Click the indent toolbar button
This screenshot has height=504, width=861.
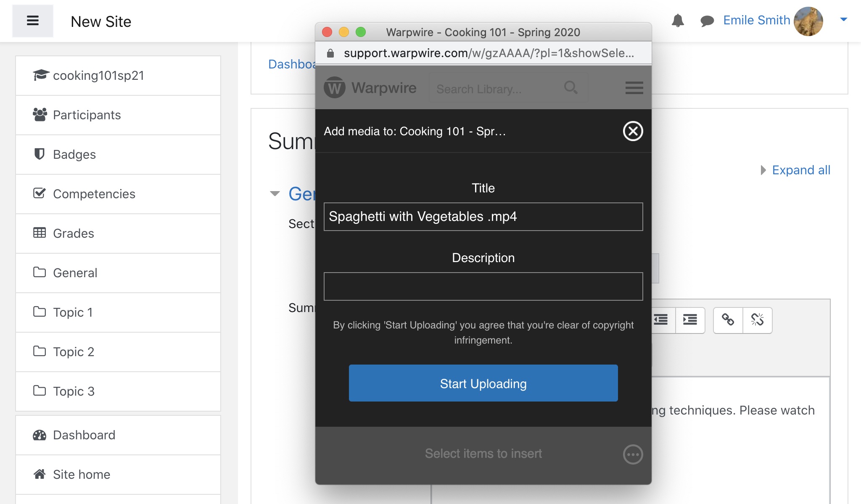690,320
